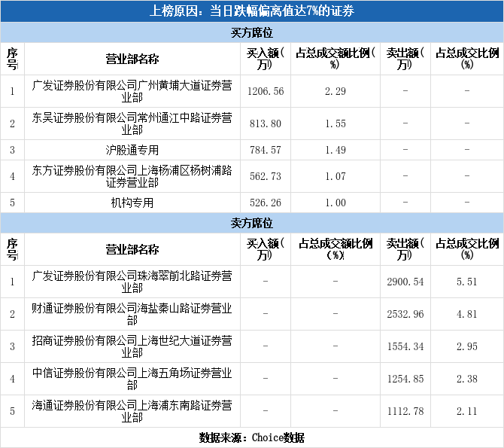The width and height of the screenshot is (504, 448).
Task: Select percentage value 1.00
Action: (x=335, y=203)
